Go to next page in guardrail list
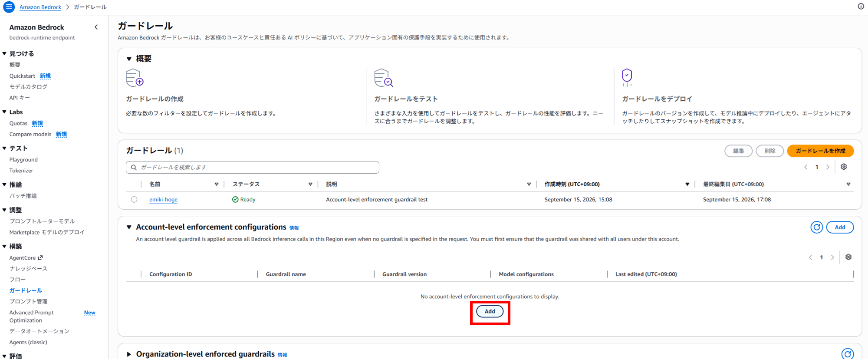This screenshot has width=868, height=359. click(x=828, y=167)
